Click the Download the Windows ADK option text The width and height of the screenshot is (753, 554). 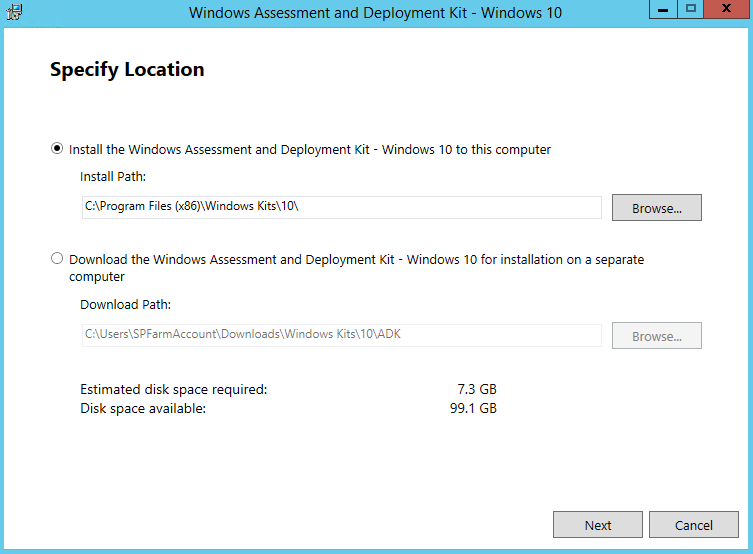point(356,268)
